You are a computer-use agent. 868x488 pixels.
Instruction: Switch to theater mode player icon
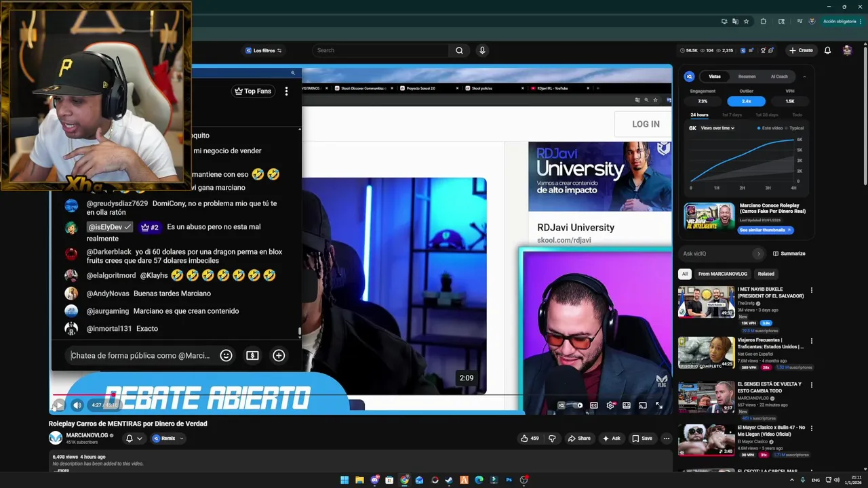coord(627,405)
